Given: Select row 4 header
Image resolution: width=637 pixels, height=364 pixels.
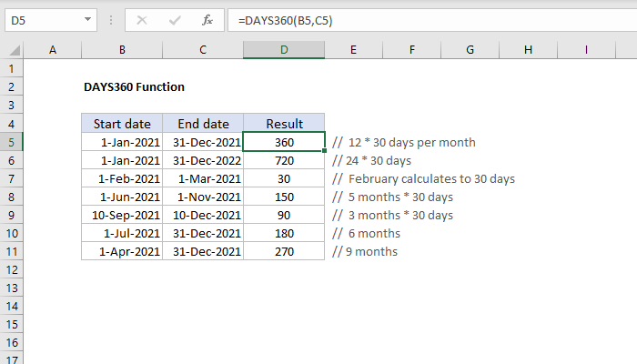Looking at the screenshot, I should pyautogui.click(x=11, y=124).
